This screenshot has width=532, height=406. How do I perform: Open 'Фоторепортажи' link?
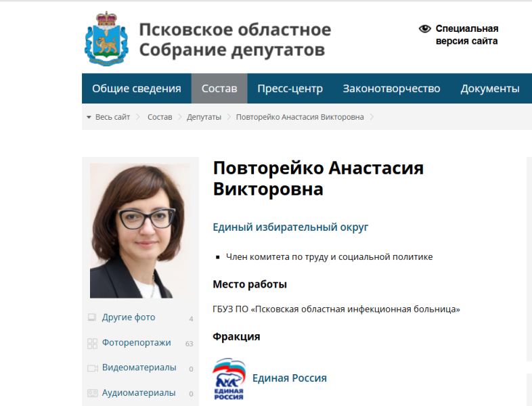coord(137,342)
